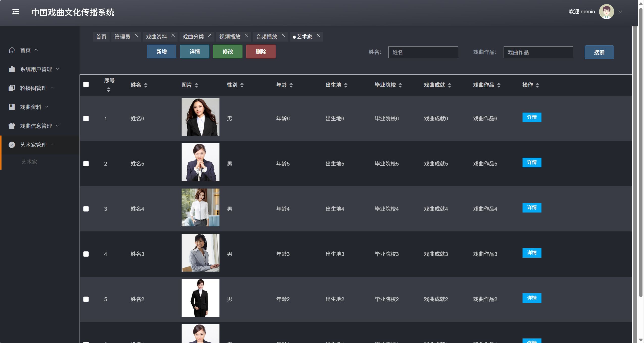Check the checkbox for row 姓名6

(86, 118)
